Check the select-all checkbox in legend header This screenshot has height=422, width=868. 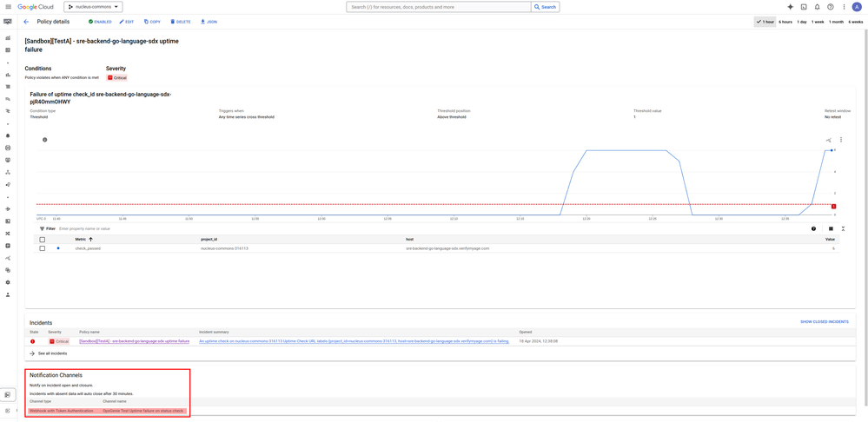tap(42, 240)
